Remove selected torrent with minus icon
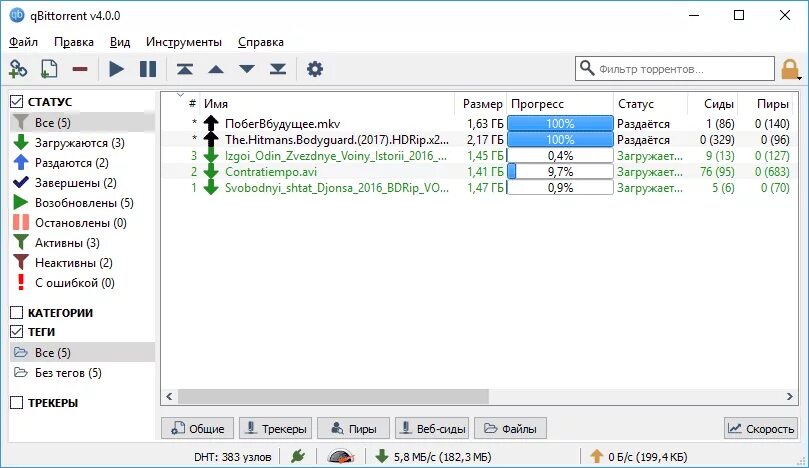Screen dimensions: 809x468 (80, 69)
